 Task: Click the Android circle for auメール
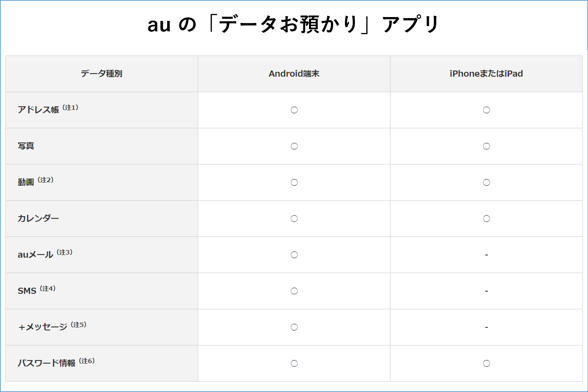point(294,255)
